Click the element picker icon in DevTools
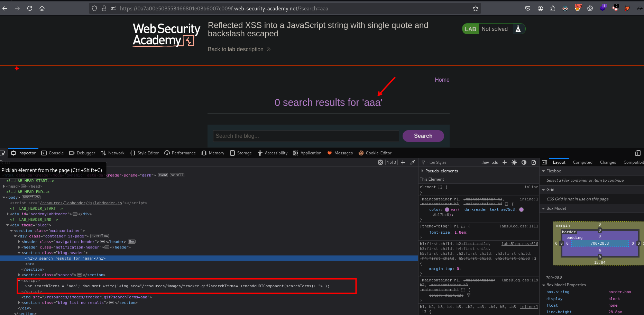 tap(2, 153)
